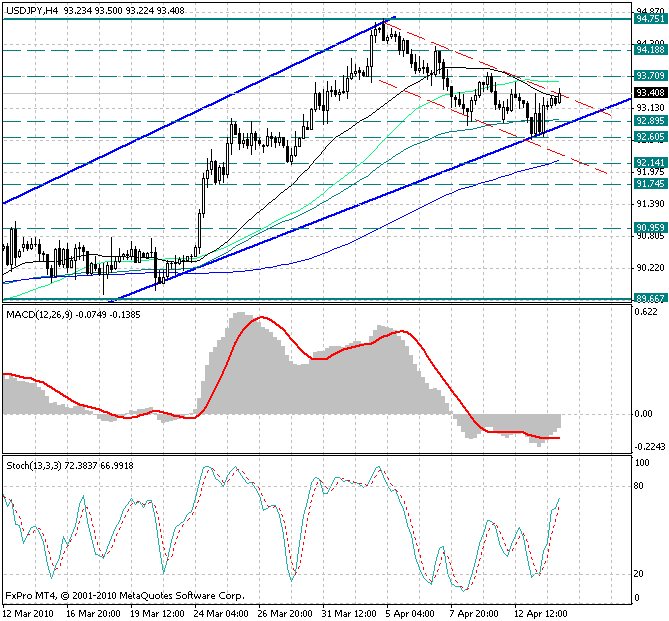This screenshot has height=621, width=669.
Task: Click the 100 stochastic scale value
Action: 643,463
